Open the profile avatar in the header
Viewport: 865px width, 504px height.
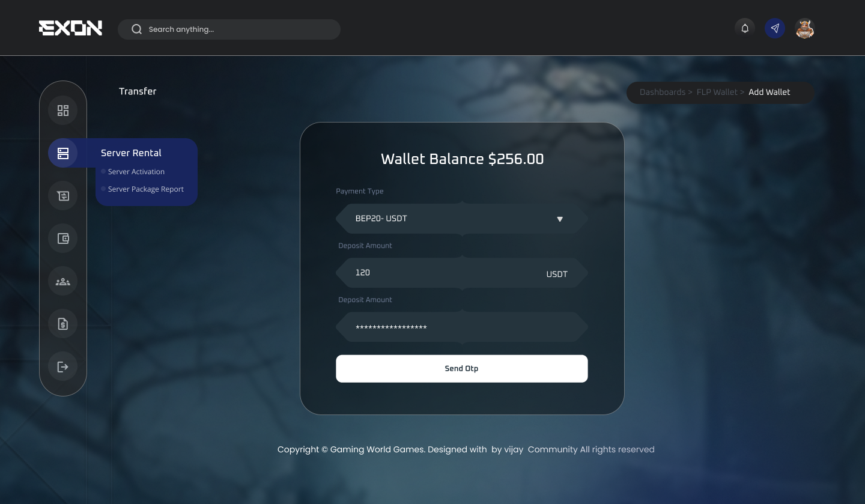805,28
